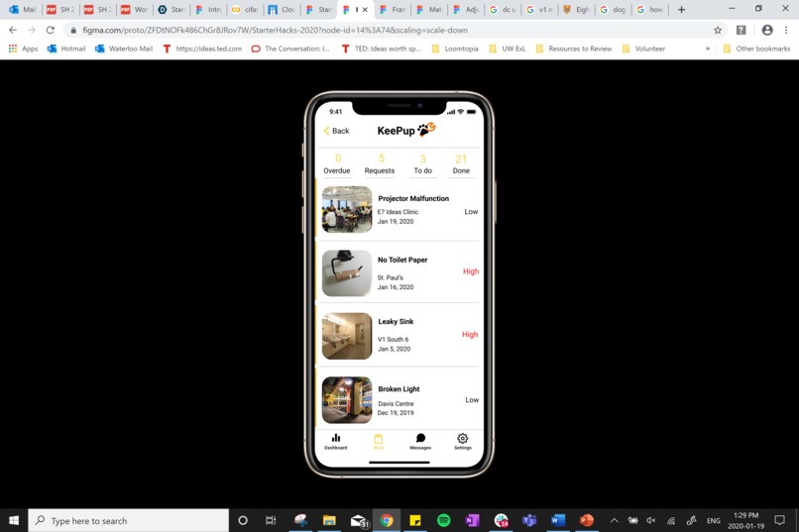
Task: Click the question-mark extension icon in Chrome toolbar
Action: [741, 30]
